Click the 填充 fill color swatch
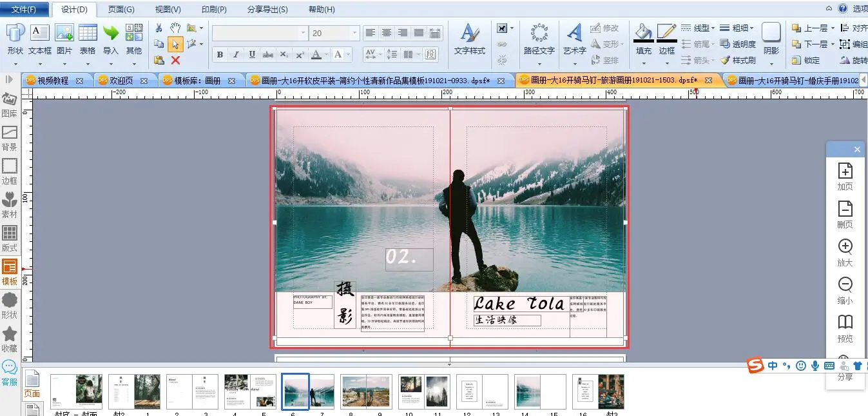The image size is (868, 416). (643, 32)
